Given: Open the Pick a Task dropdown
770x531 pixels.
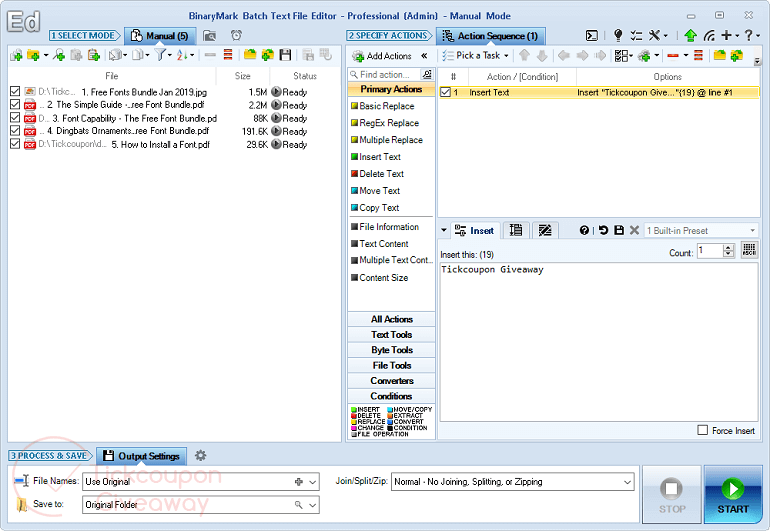Looking at the screenshot, I should click(x=477, y=56).
